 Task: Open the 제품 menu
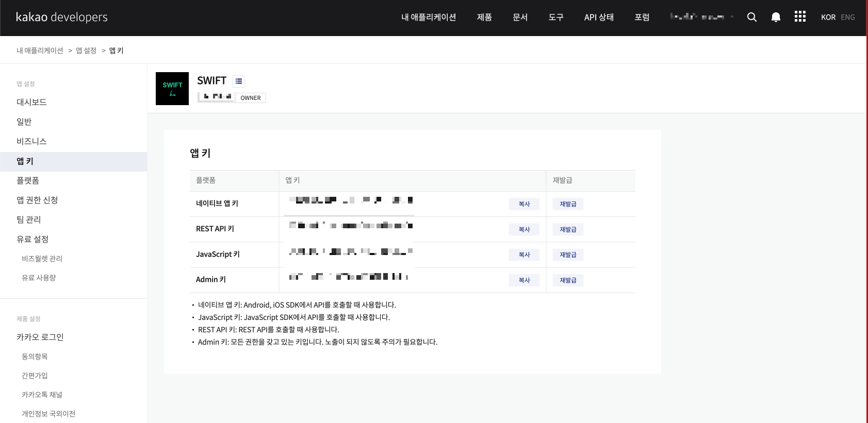(x=484, y=17)
